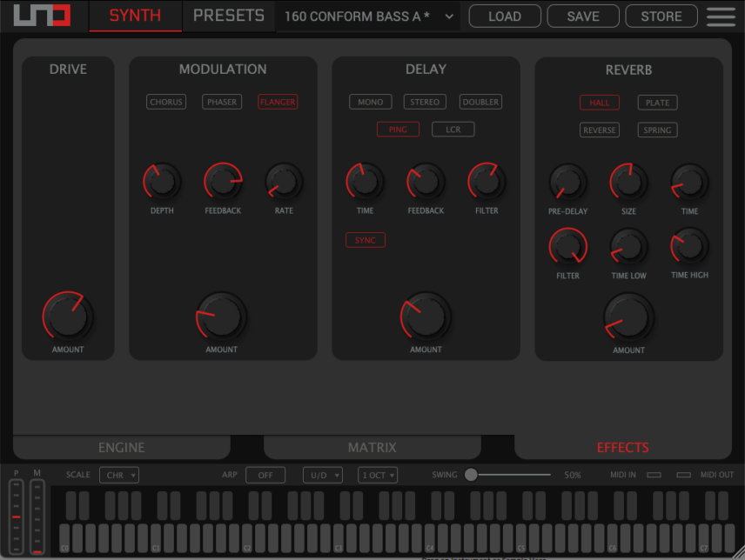Click the Reverb Pre-Delay knob
Viewport: 745px width, 560px height.
(x=567, y=183)
